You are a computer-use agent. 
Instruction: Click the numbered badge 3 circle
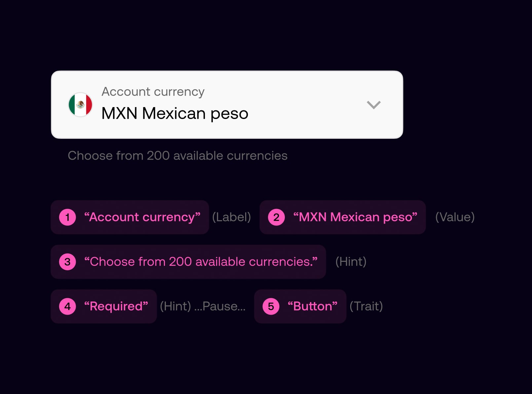point(67,262)
